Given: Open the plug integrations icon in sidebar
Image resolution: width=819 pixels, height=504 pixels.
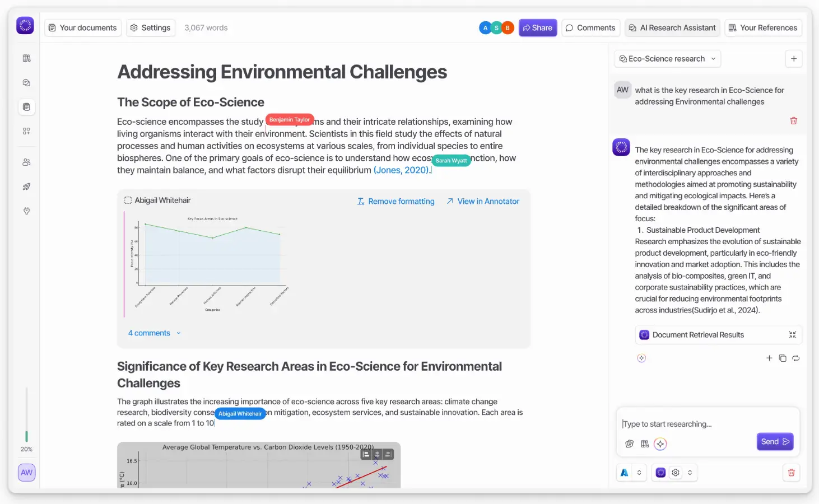Looking at the screenshot, I should pos(26,211).
